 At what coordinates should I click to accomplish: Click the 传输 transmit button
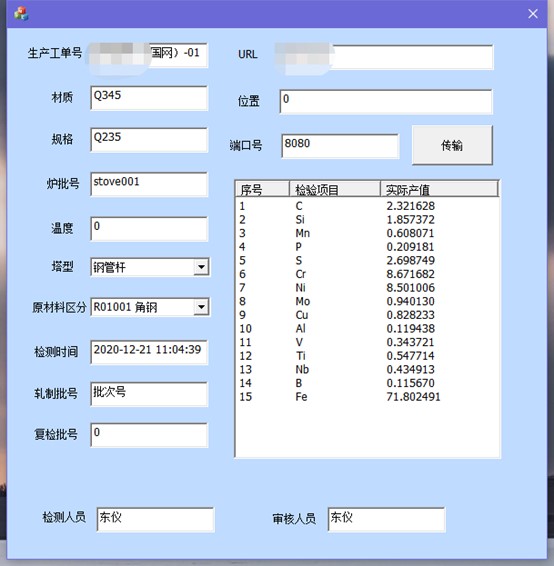(452, 145)
